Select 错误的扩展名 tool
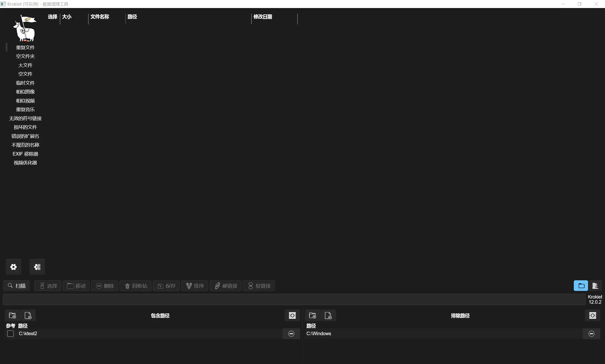605x364 pixels. coord(25,136)
